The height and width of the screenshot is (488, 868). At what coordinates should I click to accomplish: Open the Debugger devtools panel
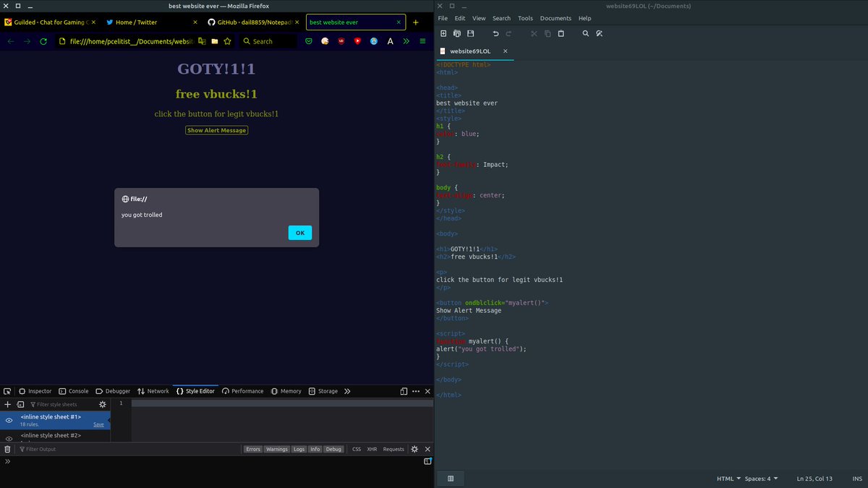[113, 391]
